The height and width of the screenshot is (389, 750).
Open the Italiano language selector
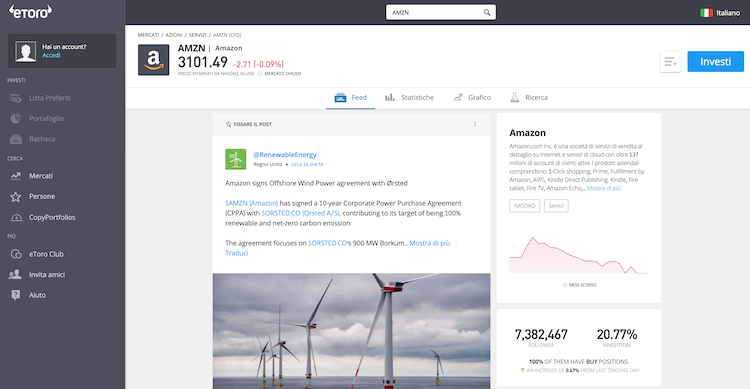coord(720,13)
